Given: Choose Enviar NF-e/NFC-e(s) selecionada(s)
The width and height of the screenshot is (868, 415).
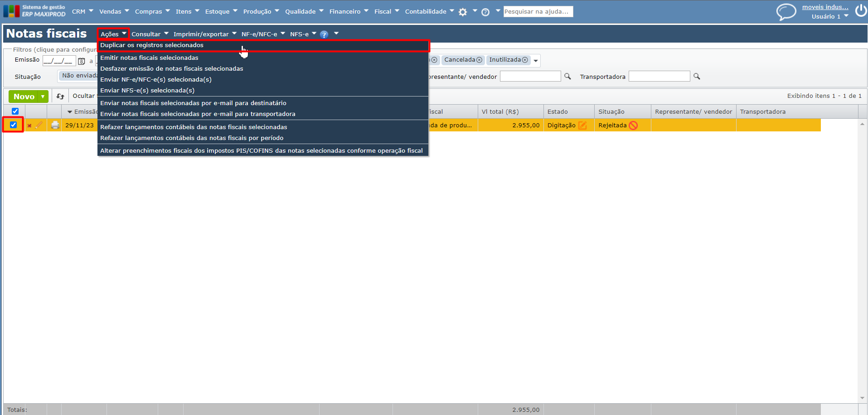Looking at the screenshot, I should pos(263,80).
